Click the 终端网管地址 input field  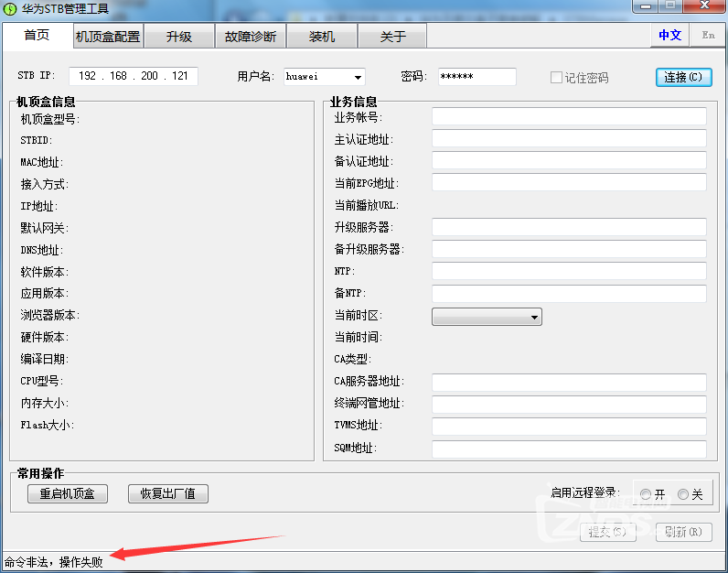coord(569,405)
